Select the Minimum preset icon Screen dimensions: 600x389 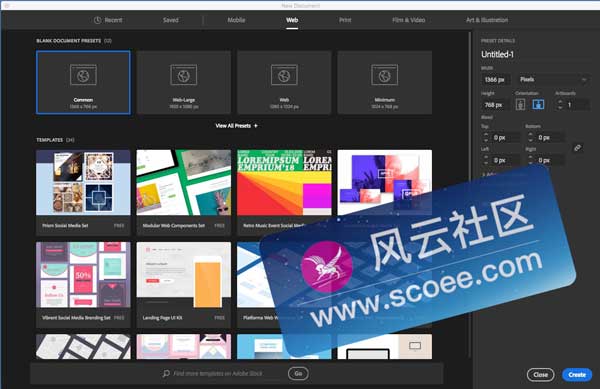point(384,75)
